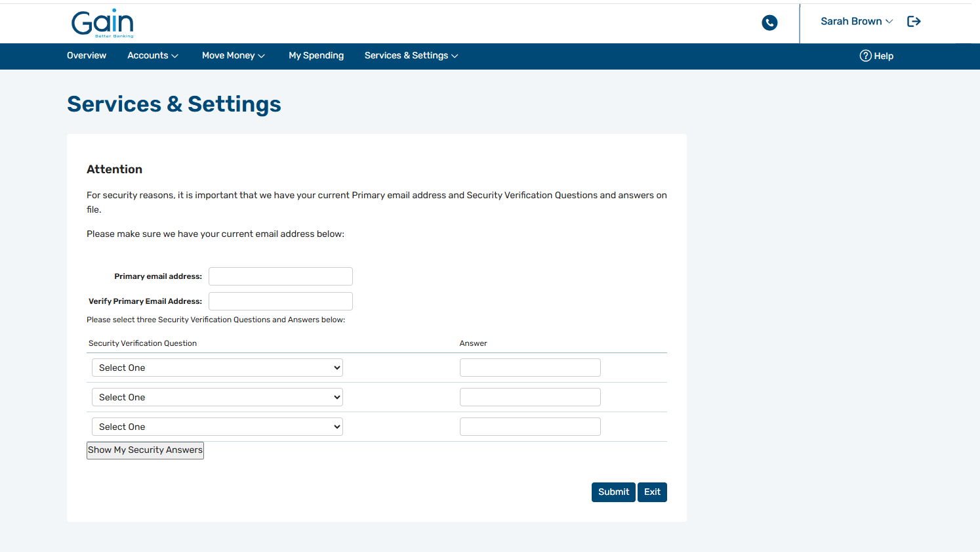Expand the Move Money menu

[233, 56]
